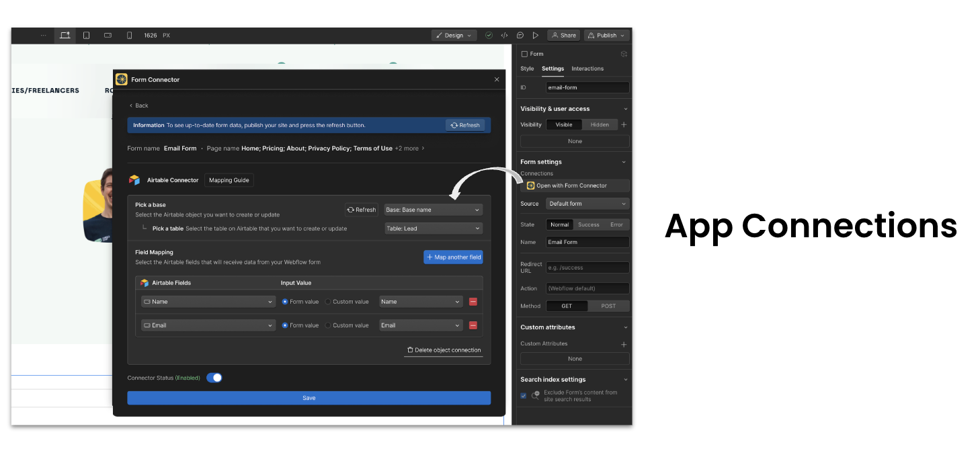Click the Airtable icon in Airtable Fields header
This screenshot has width=980, height=453.
145,283
